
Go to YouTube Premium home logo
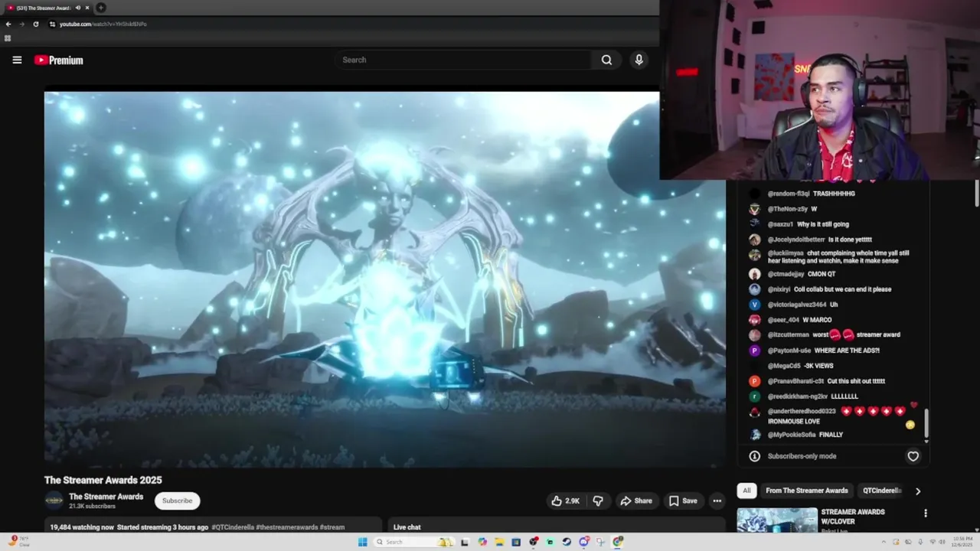tap(58, 60)
